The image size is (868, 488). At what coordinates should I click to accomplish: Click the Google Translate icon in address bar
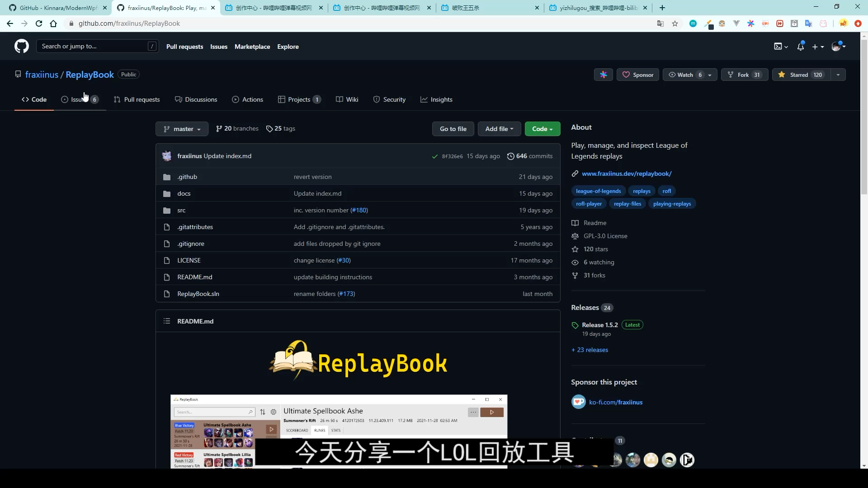point(660,23)
